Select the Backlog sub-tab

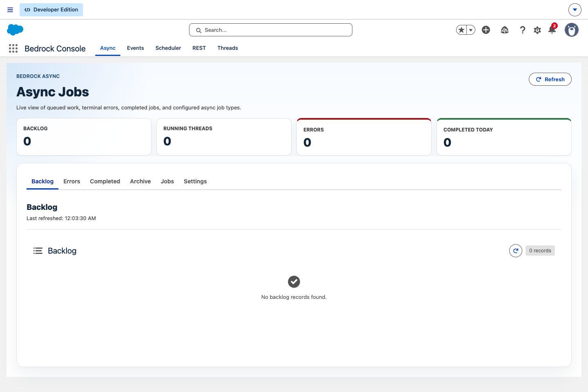pyautogui.click(x=42, y=181)
